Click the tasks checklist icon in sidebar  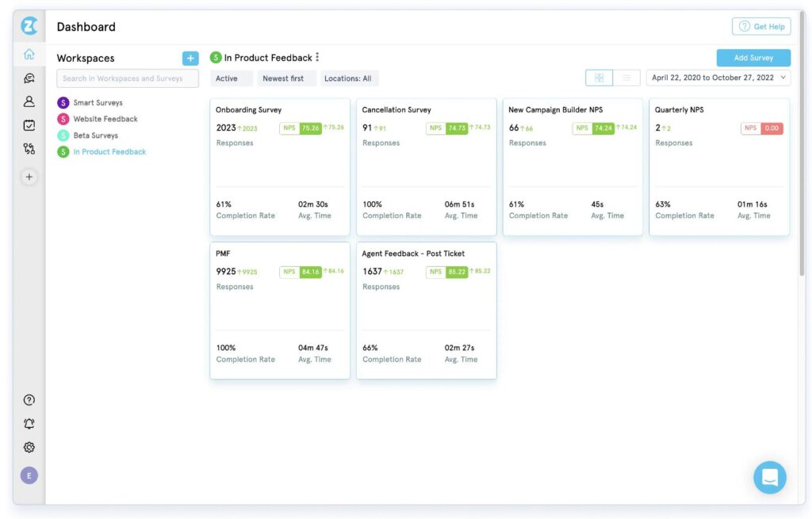coord(29,124)
